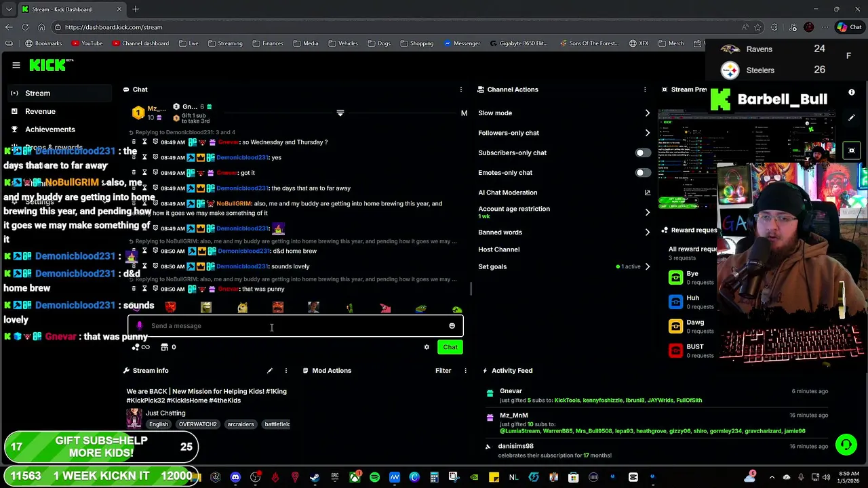
Task: Click AI Chat Moderation label
Action: click(508, 192)
